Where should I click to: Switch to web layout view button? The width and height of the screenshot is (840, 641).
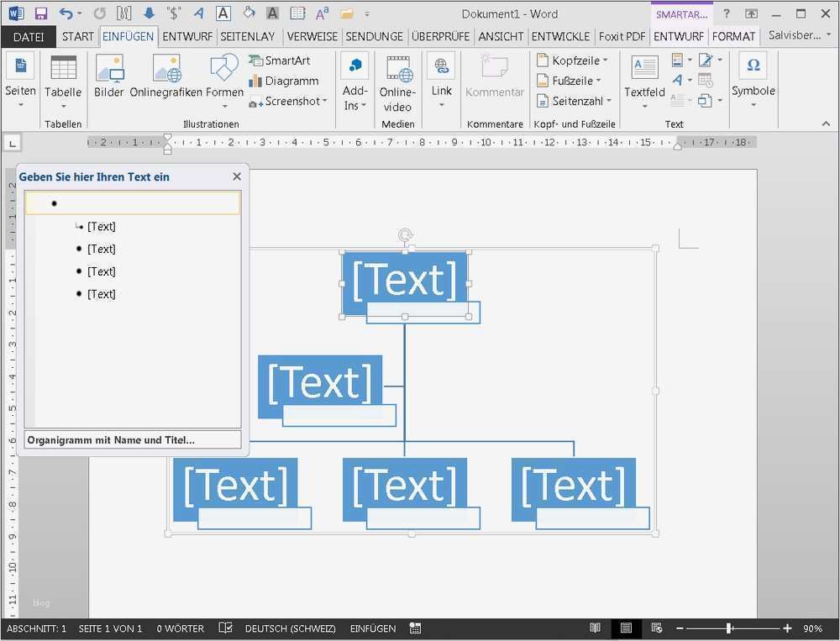point(657,628)
